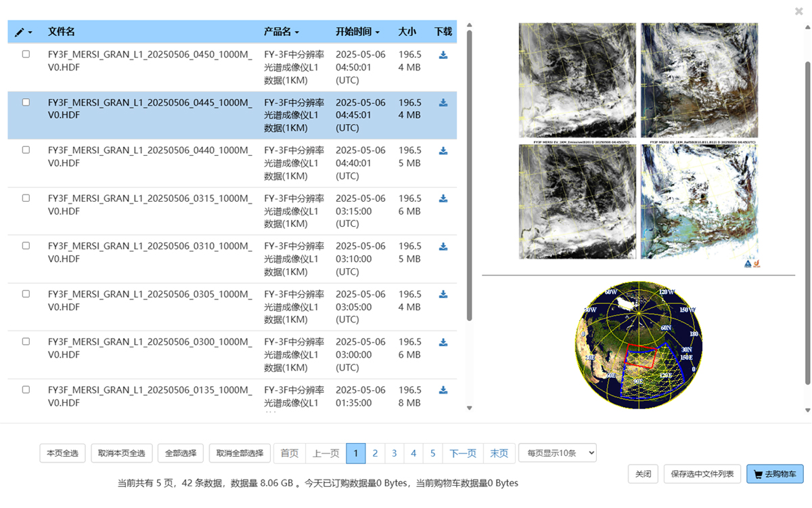Download the 0305 HDF file
The width and height of the screenshot is (812, 508).
pos(443,294)
